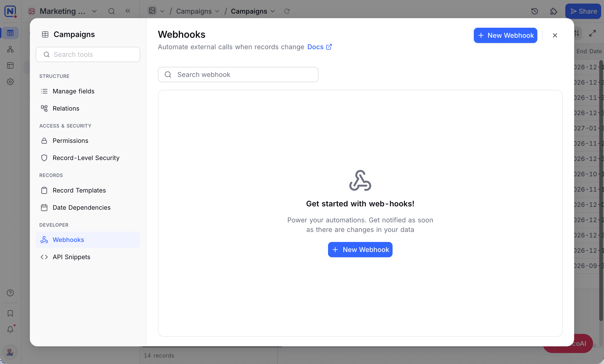Open Record-Level Security settings
This screenshot has height=364, width=604.
[88, 158]
